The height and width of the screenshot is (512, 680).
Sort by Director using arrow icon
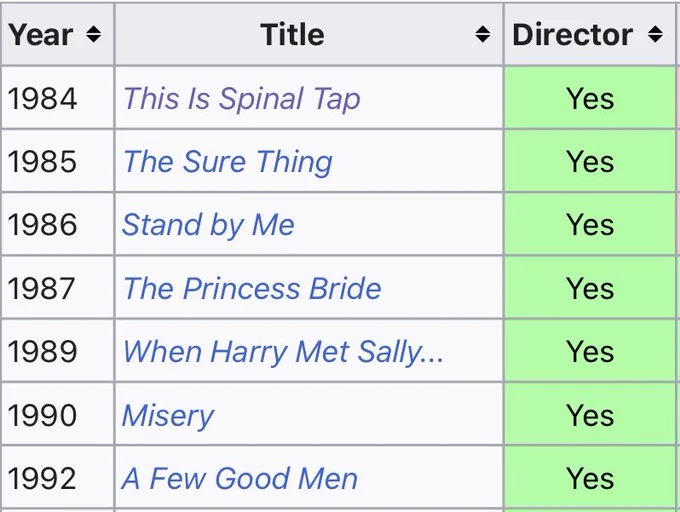tap(655, 34)
